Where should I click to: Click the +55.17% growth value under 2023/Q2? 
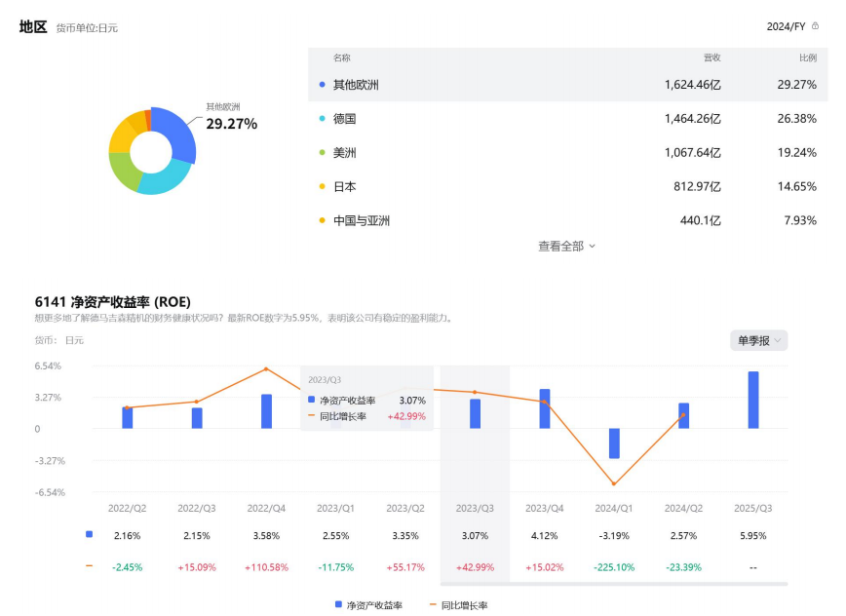405,567
